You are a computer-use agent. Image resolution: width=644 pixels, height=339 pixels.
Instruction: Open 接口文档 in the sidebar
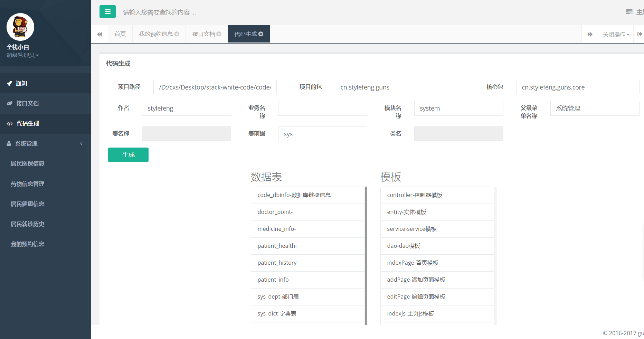(x=45, y=103)
